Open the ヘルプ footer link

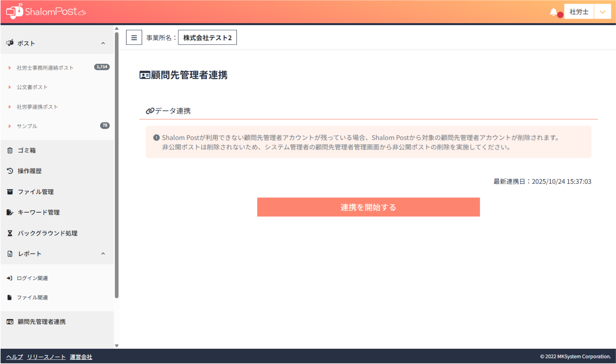click(14, 357)
